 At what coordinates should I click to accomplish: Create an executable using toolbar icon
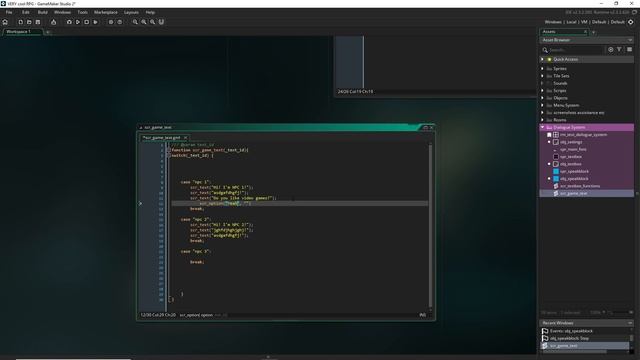tap(53, 22)
